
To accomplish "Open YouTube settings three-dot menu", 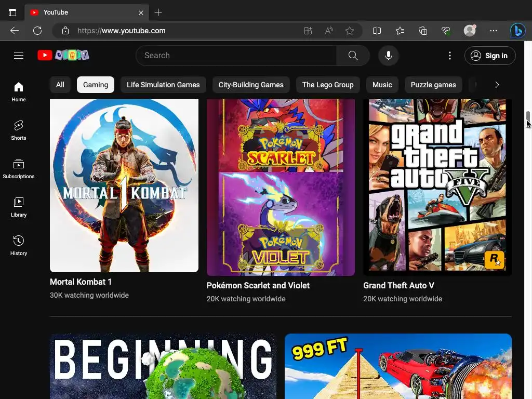I will [x=450, y=55].
